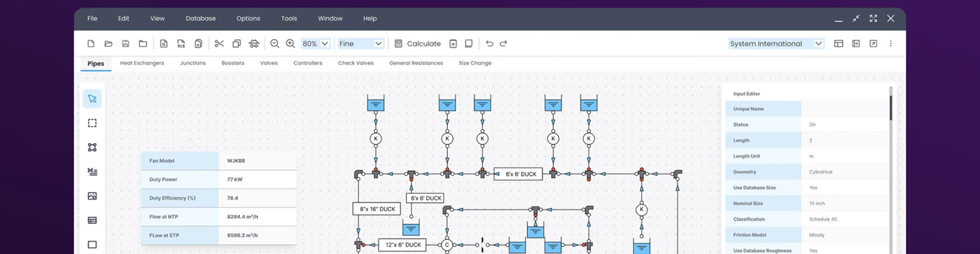This screenshot has width=980, height=254.
Task: Open the Tools menu
Action: point(289,18)
